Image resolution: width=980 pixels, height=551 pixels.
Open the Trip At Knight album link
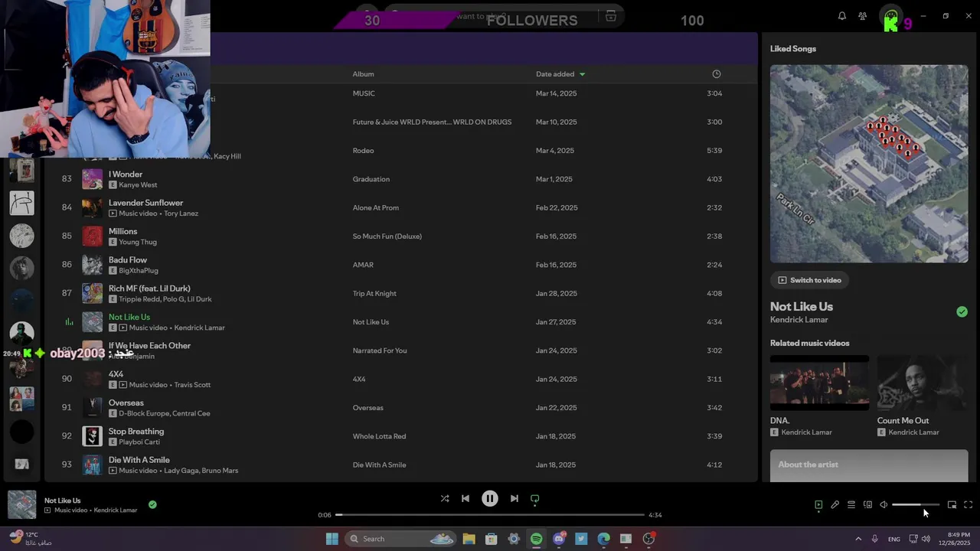click(374, 293)
